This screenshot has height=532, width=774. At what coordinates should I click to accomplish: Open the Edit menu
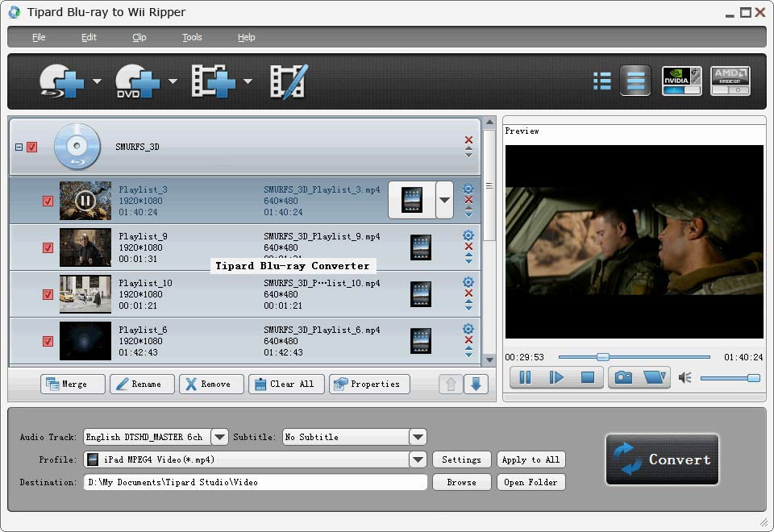[x=89, y=37]
